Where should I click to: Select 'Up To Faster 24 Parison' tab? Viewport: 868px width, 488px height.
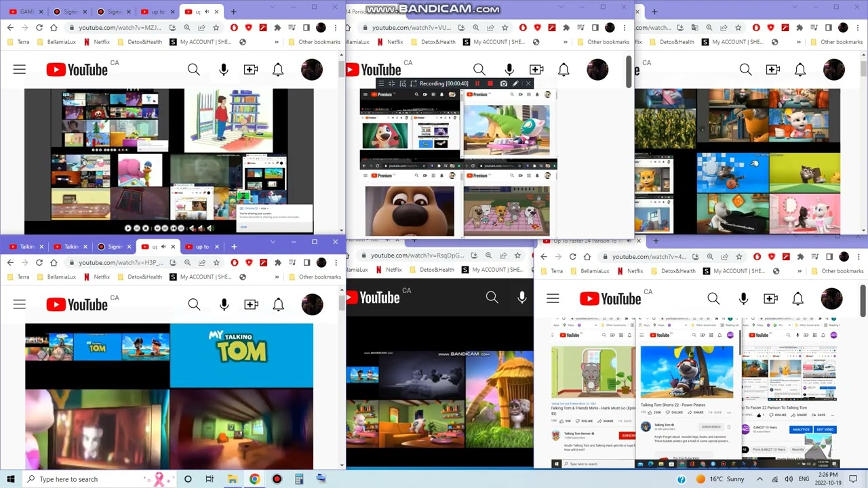coord(587,241)
